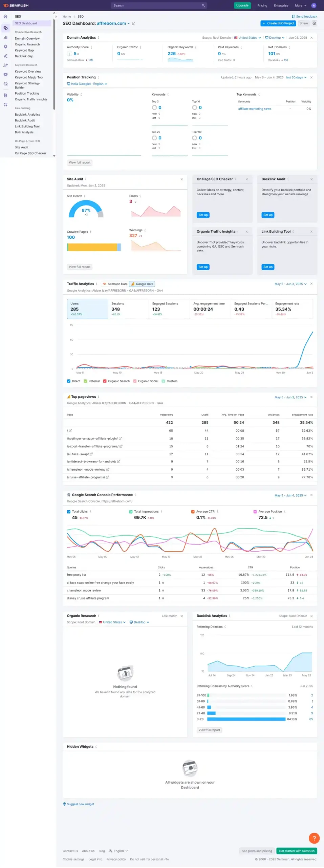Close the On Page SEO Checker card
The image size is (324, 868).
coord(246,179)
